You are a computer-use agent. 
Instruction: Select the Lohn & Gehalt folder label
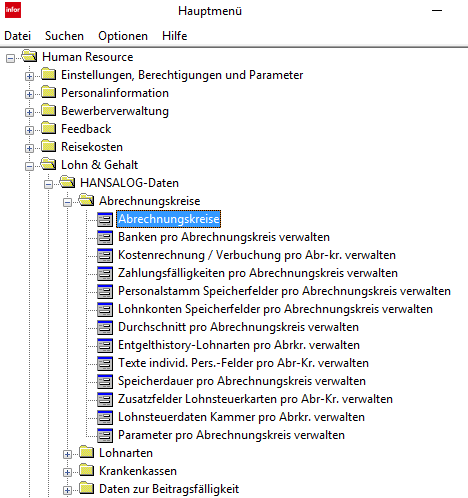point(99,165)
